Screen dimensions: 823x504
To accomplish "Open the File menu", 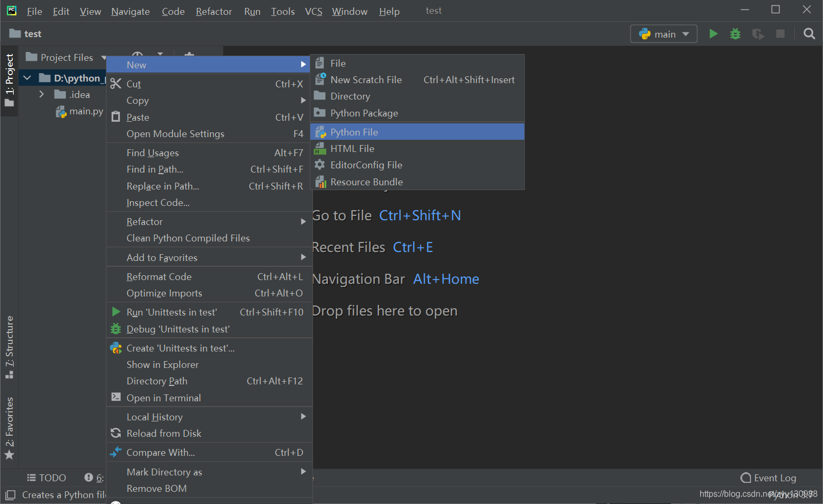I will [x=34, y=11].
